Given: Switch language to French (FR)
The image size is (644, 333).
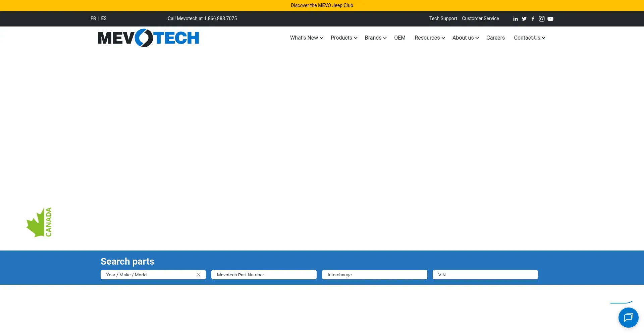Looking at the screenshot, I should point(93,18).
